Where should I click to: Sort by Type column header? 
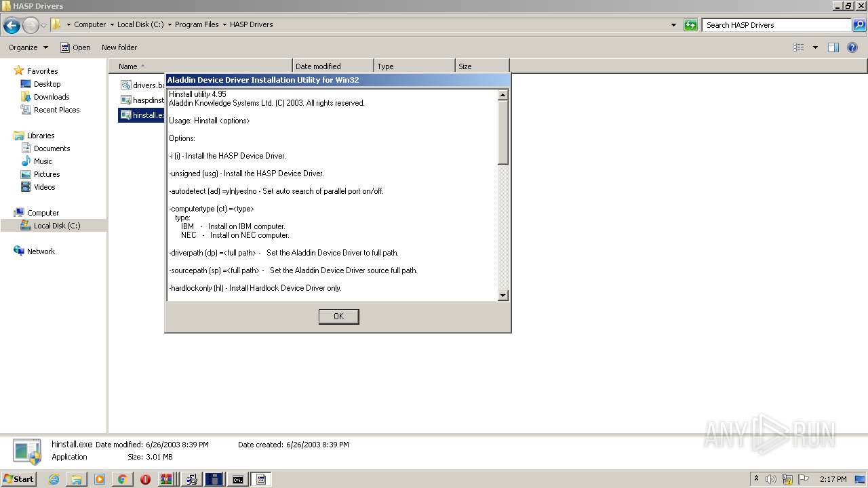[414, 66]
